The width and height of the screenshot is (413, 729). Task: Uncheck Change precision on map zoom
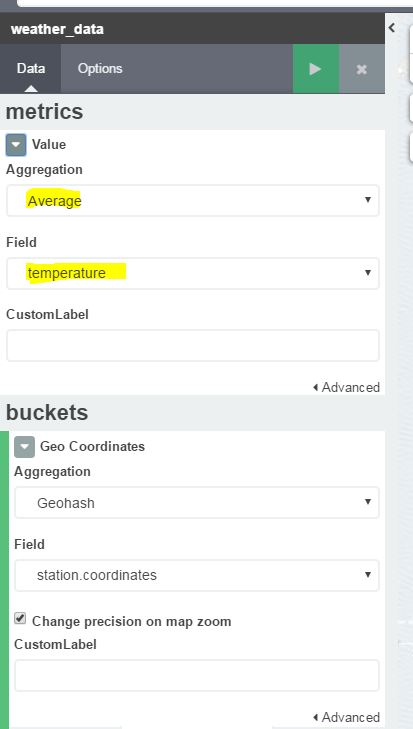[x=20, y=618]
